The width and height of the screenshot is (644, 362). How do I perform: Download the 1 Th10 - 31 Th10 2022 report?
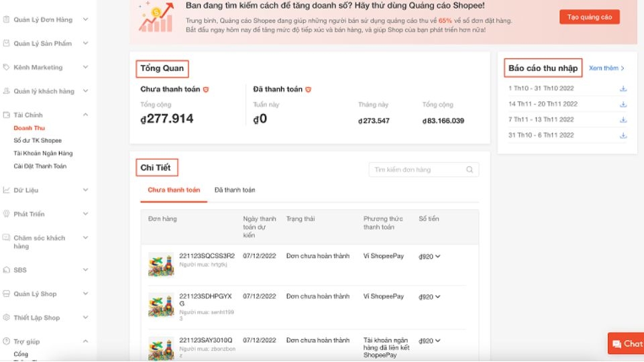pos(623,88)
